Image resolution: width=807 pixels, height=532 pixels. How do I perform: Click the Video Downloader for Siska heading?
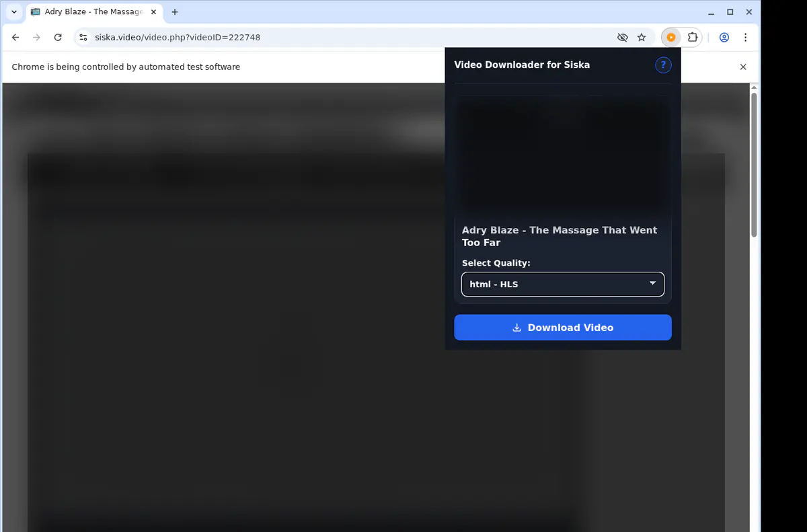[522, 65]
